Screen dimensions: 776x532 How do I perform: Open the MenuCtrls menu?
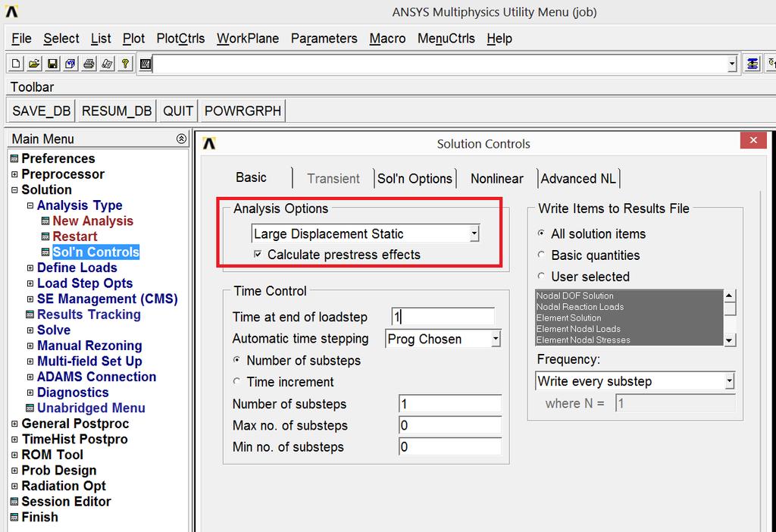(446, 39)
